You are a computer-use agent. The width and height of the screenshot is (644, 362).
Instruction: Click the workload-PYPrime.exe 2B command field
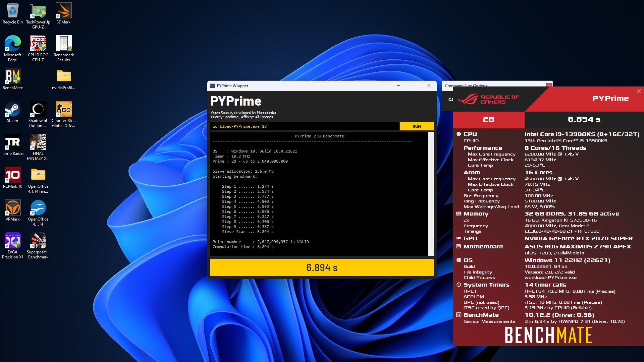click(x=305, y=126)
